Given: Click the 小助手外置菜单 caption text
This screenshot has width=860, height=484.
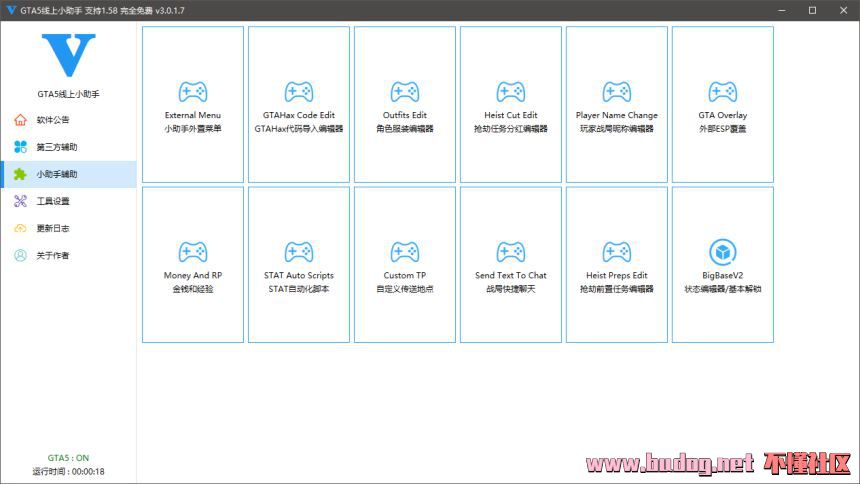Looking at the screenshot, I should pos(193,129).
